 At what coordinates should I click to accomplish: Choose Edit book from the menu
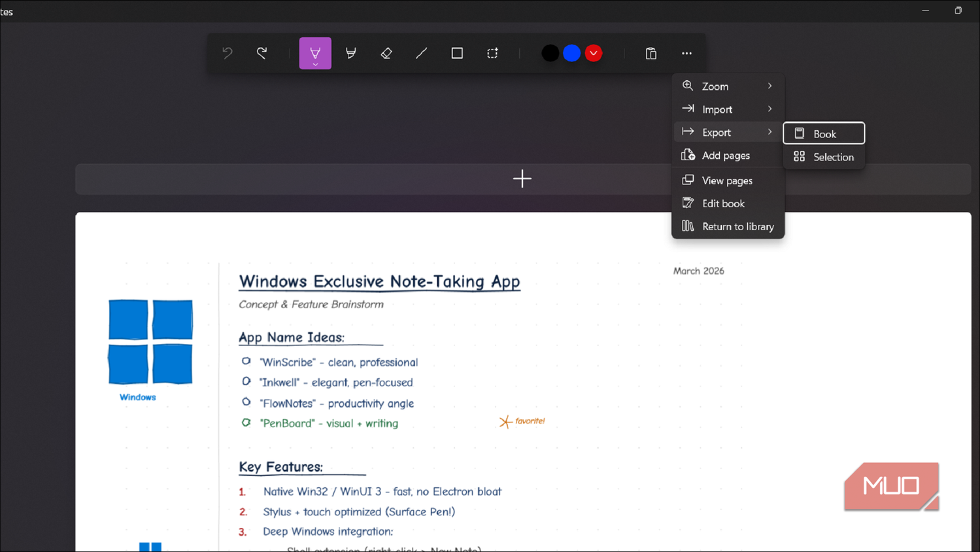(x=728, y=203)
